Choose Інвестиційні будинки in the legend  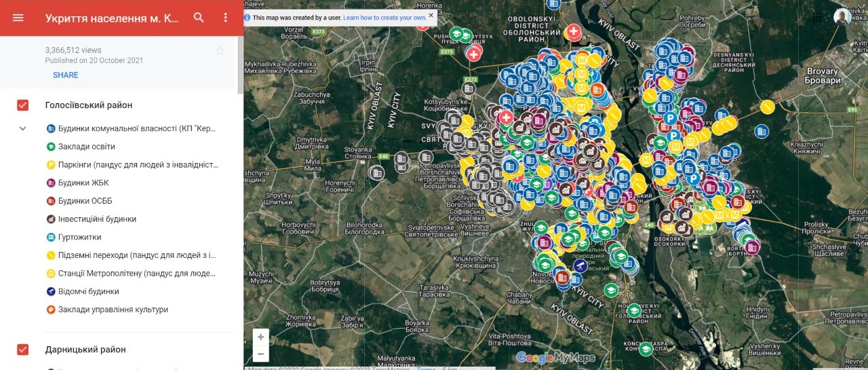click(x=97, y=219)
